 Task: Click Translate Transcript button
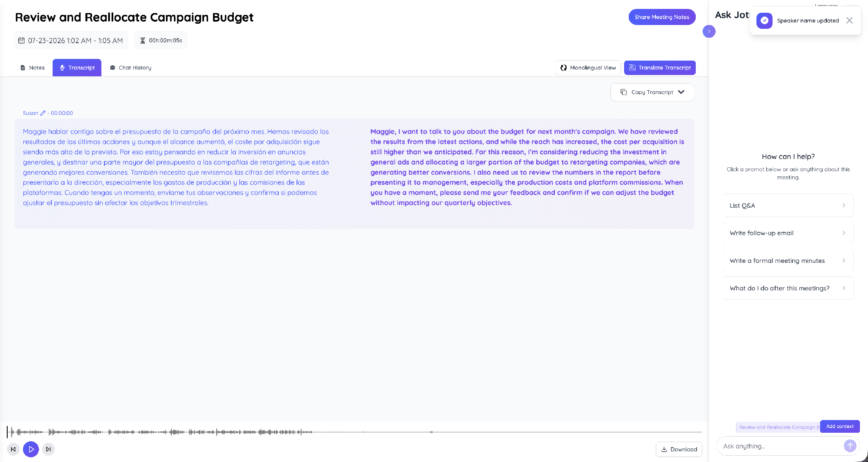(660, 68)
